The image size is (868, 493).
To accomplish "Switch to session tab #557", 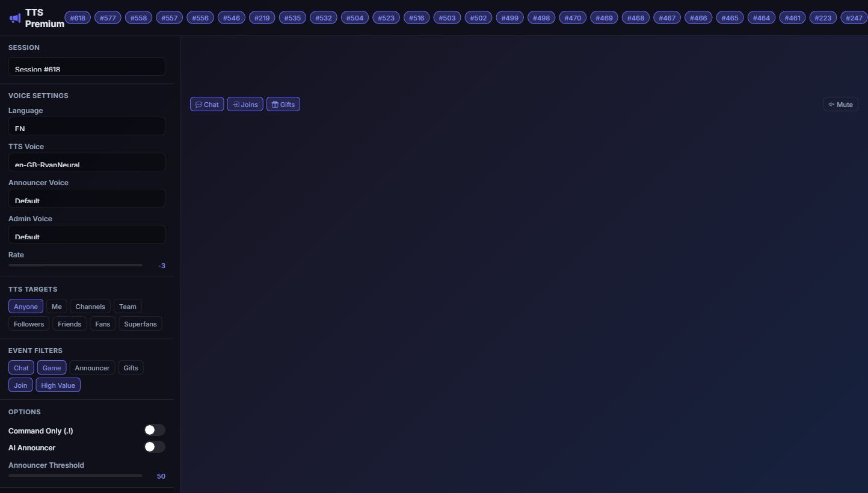I will [x=170, y=18].
